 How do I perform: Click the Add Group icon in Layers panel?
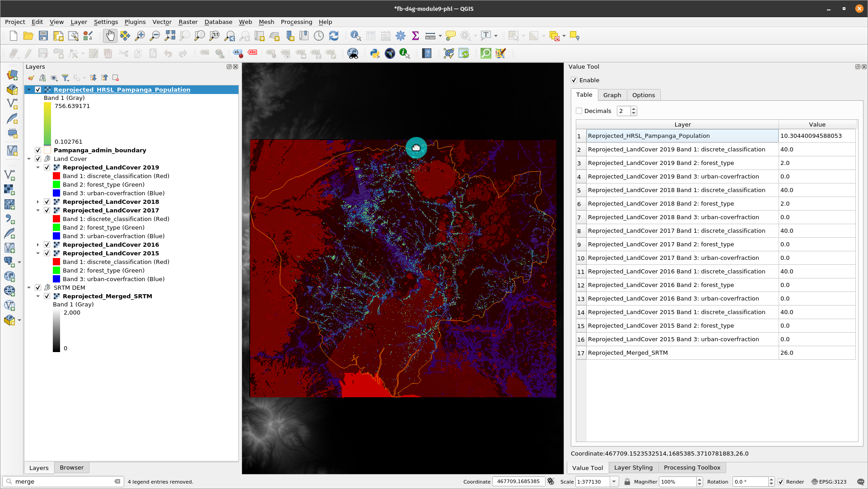pos(42,78)
